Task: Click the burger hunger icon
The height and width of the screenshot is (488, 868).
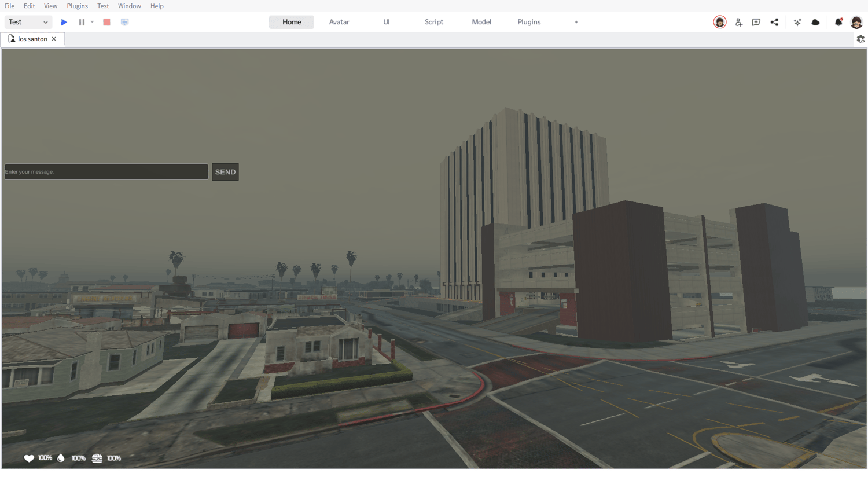Action: [97, 458]
